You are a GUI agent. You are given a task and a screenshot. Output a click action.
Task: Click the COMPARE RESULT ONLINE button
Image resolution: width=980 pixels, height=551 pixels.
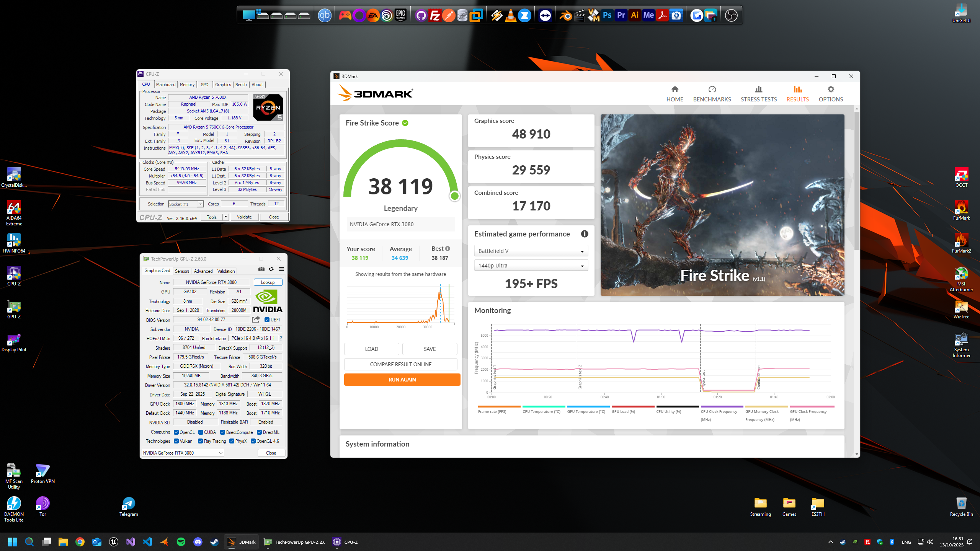click(x=400, y=364)
